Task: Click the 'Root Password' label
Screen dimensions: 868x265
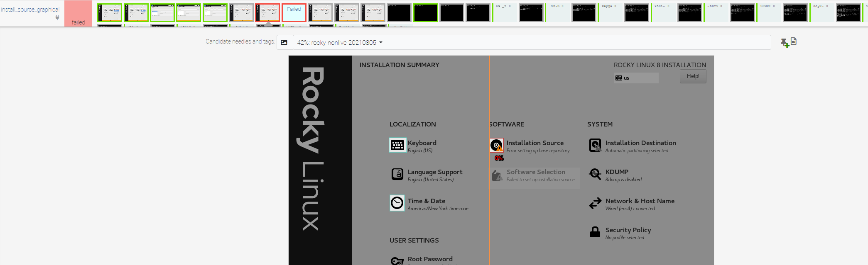Action: pyautogui.click(x=430, y=259)
